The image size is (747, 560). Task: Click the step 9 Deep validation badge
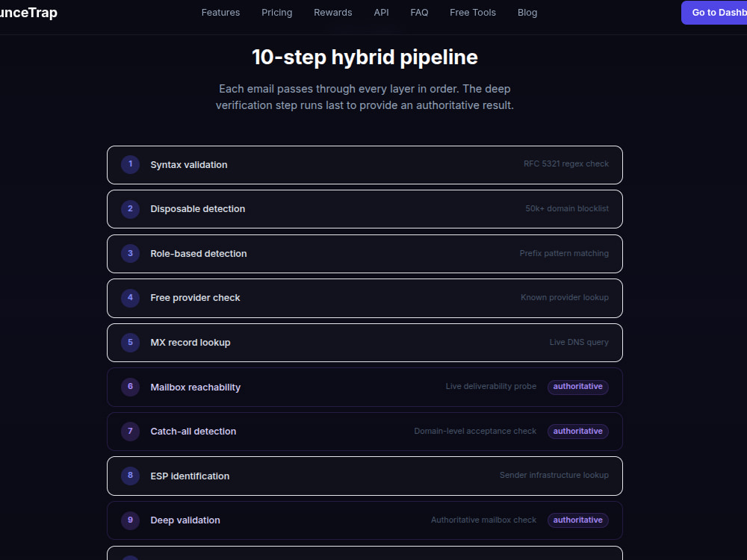click(x=130, y=520)
